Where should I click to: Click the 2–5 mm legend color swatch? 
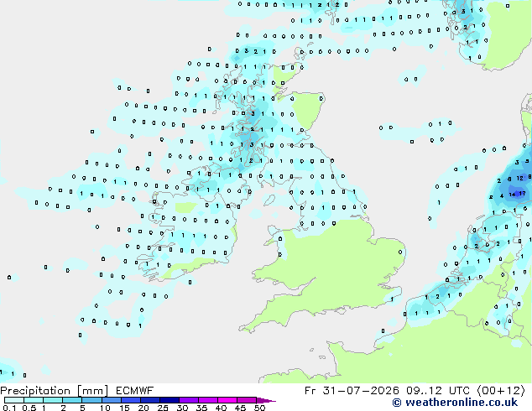(72, 400)
